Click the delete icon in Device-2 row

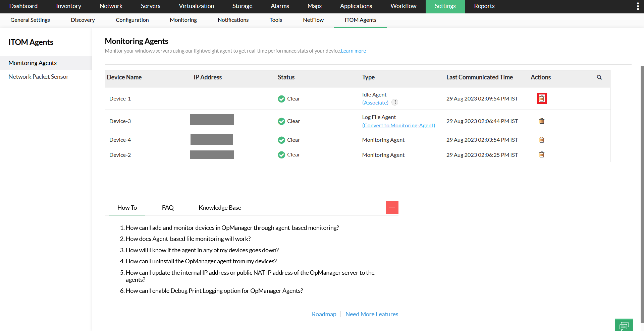[x=541, y=154]
